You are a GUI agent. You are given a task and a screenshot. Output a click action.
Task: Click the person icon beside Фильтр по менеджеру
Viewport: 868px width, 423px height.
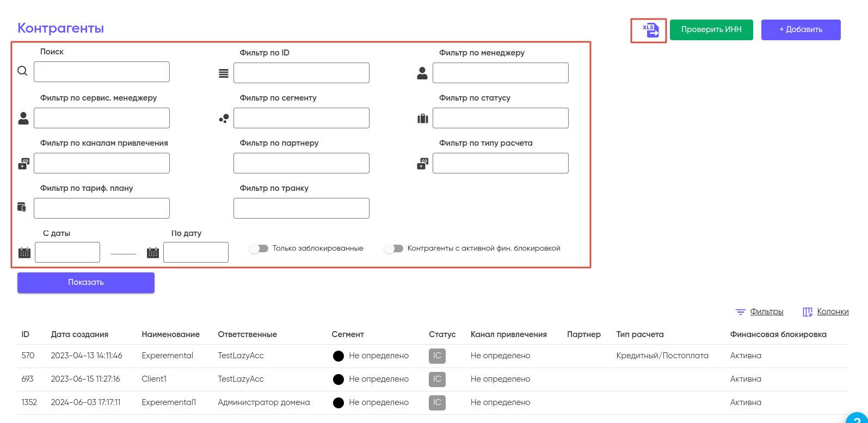(x=422, y=73)
